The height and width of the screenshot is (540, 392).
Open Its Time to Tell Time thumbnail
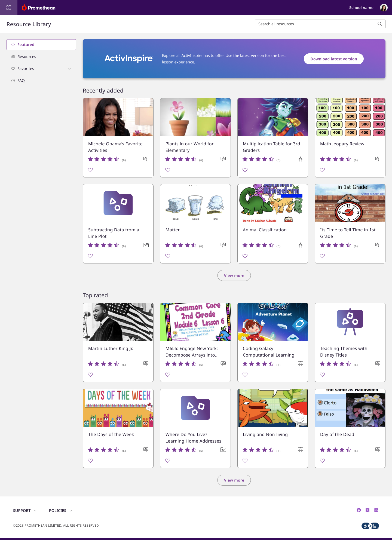(350, 203)
